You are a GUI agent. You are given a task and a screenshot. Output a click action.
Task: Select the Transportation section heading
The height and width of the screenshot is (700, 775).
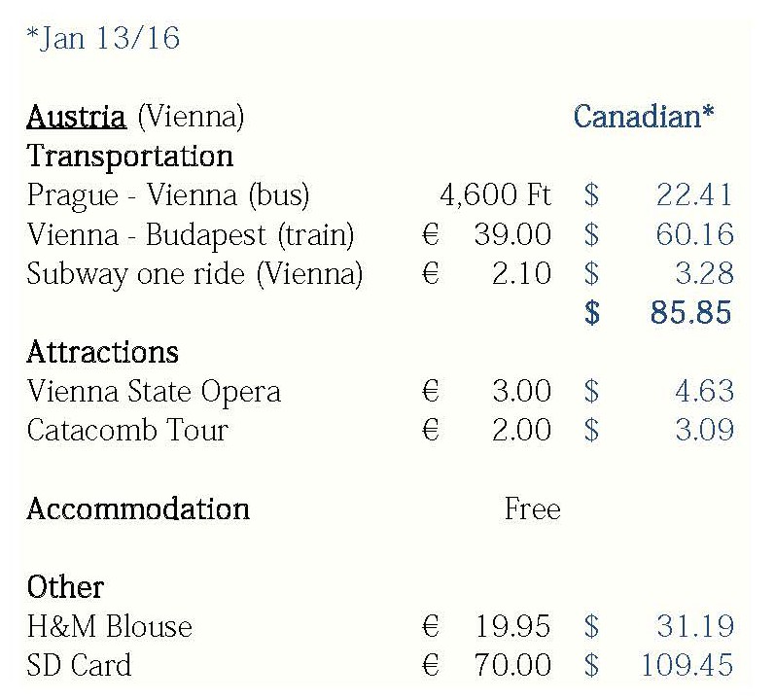click(x=129, y=157)
